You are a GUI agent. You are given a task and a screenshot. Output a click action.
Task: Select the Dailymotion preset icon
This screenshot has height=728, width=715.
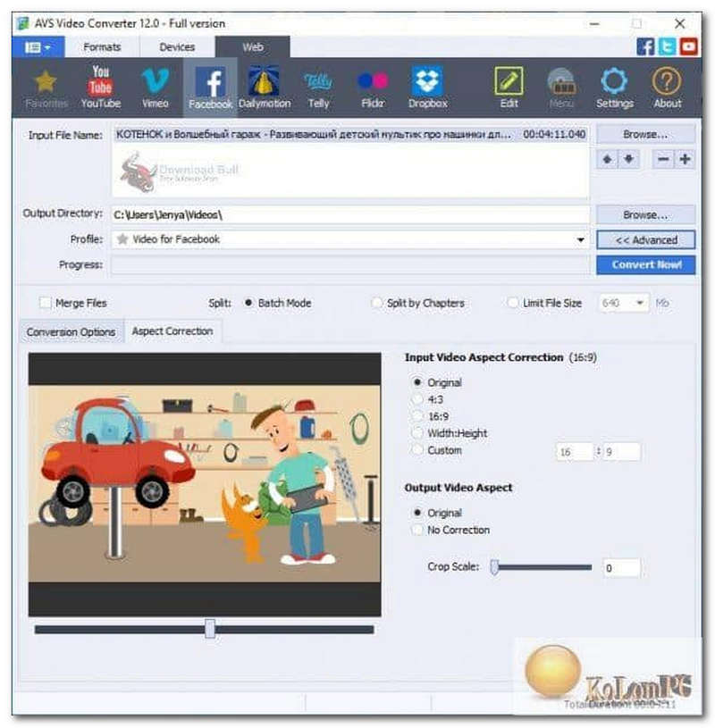[x=264, y=86]
